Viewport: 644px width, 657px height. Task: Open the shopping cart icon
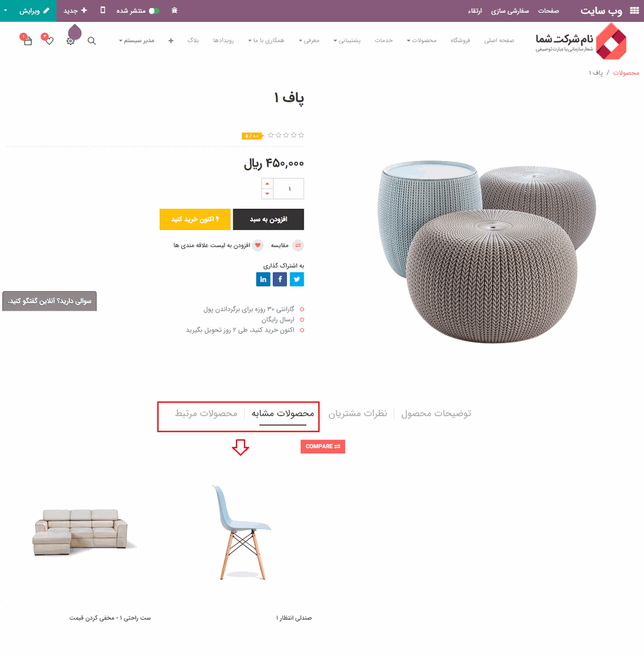(26, 40)
